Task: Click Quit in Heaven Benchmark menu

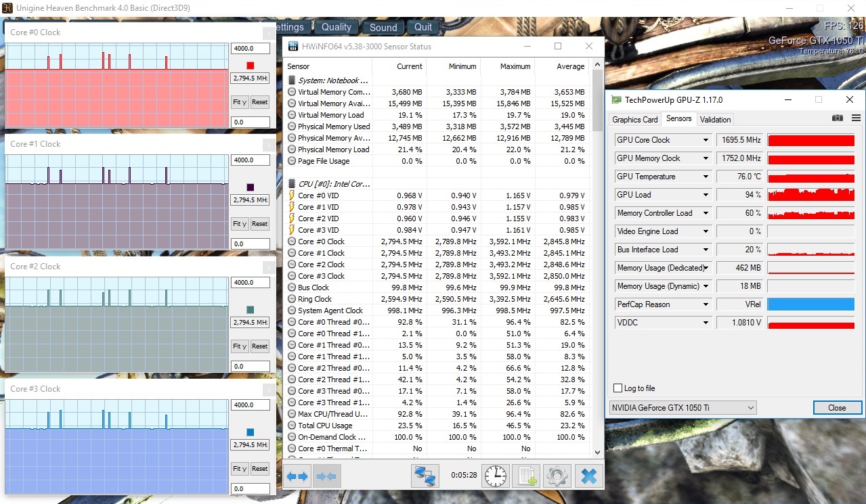Action: [423, 27]
